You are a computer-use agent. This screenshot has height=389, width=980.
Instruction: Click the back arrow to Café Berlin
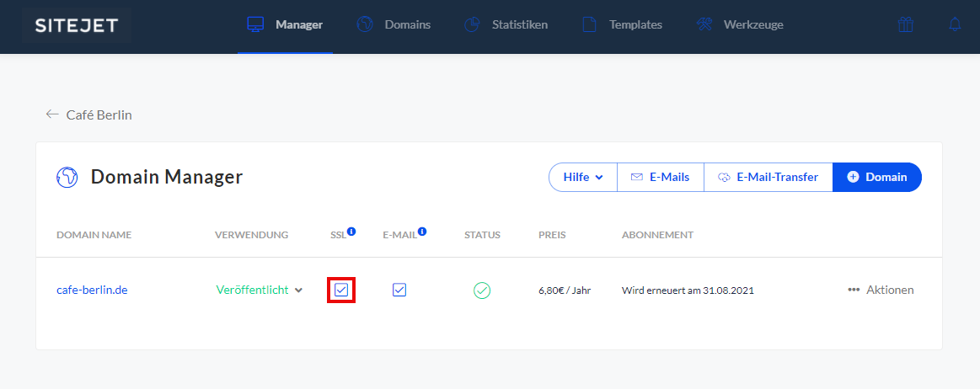pyautogui.click(x=52, y=115)
